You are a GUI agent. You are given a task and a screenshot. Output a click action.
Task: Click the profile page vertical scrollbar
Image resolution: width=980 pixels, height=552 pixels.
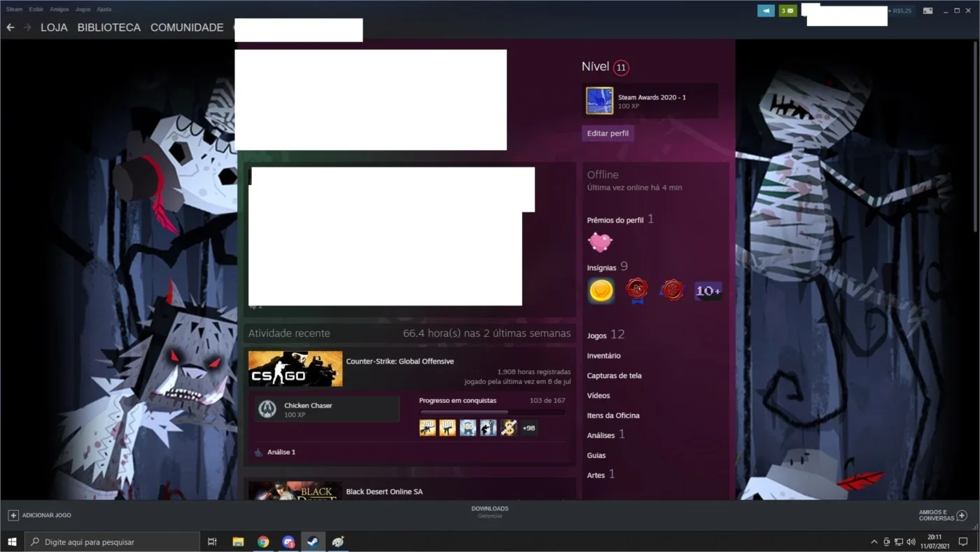[976, 136]
